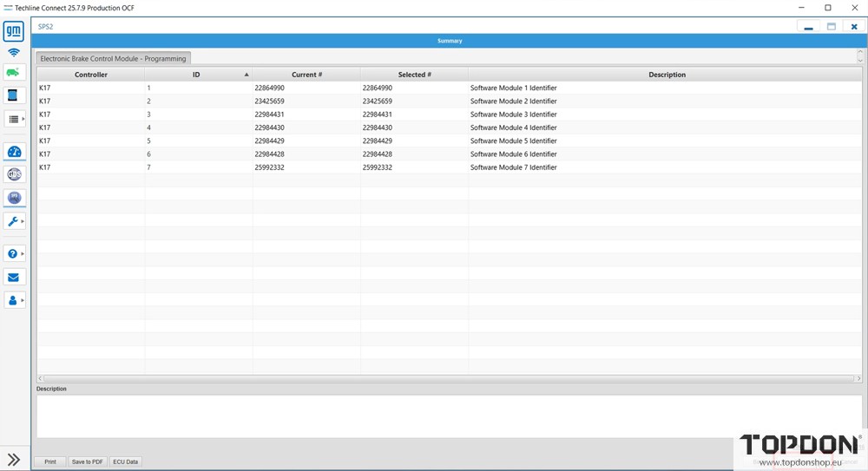Expand the wrench tools menu
Viewport: 868px width, 471px height.
click(x=14, y=222)
